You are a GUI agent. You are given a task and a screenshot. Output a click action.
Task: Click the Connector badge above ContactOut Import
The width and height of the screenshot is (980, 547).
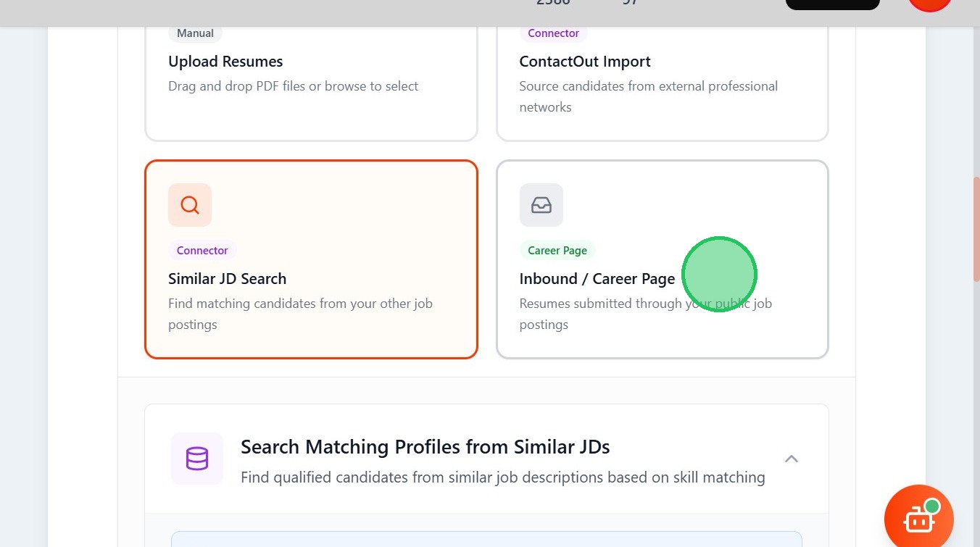(x=553, y=33)
